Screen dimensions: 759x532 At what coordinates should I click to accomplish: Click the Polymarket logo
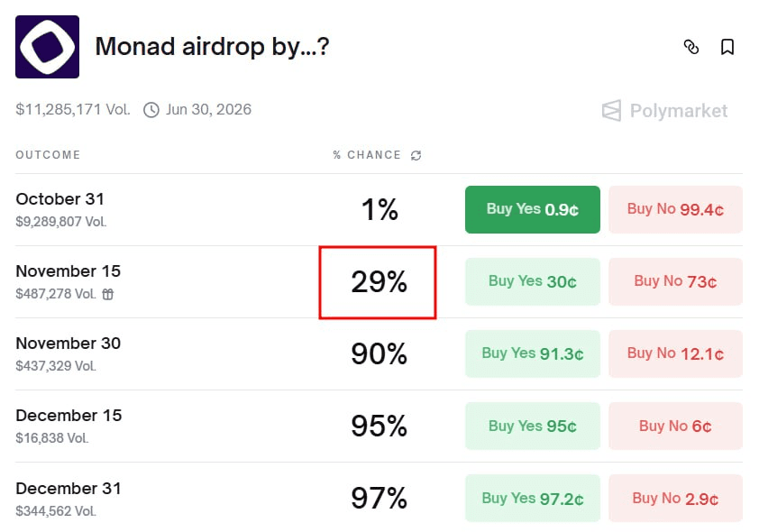point(664,111)
